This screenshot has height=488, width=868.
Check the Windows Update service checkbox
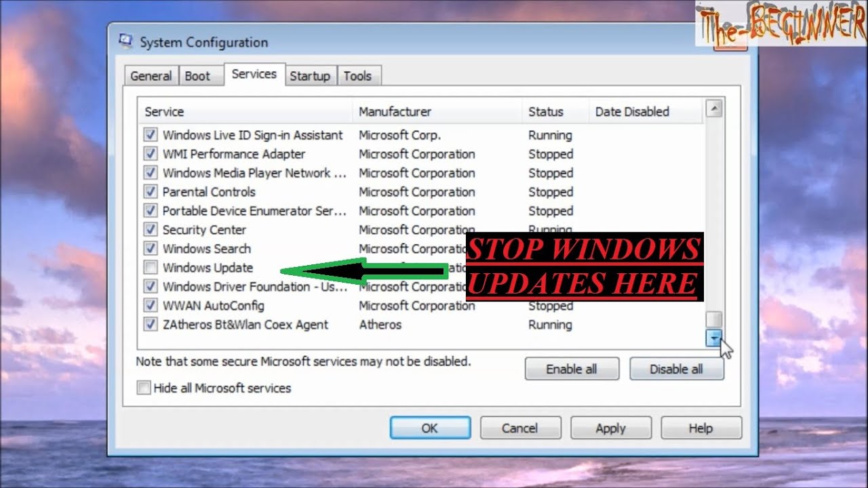point(151,268)
